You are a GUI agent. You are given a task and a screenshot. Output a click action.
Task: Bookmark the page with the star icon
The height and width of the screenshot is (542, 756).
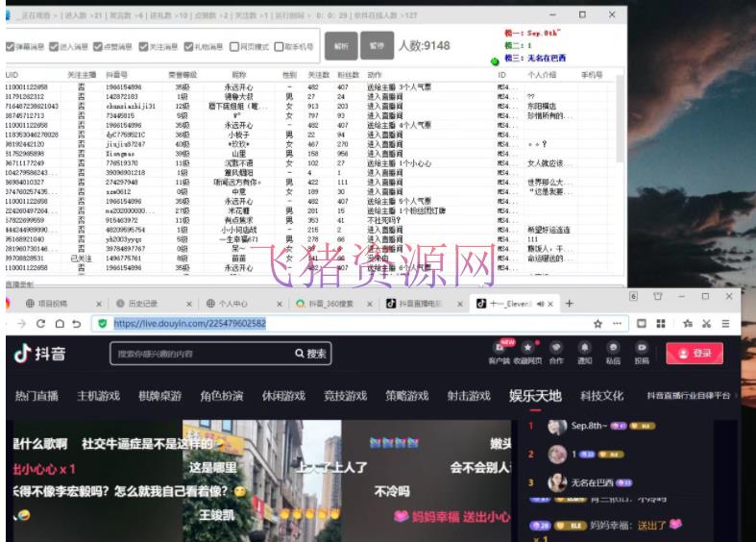pos(597,324)
